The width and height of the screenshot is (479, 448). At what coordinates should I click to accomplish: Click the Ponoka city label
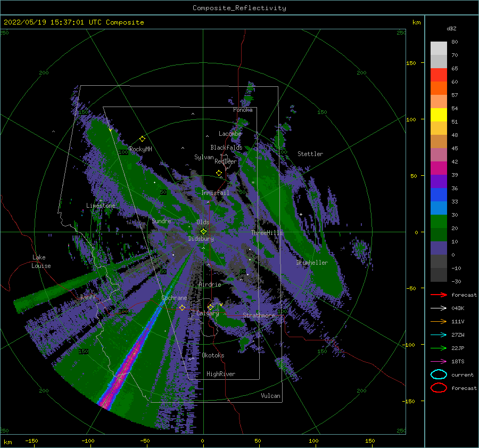243,110
